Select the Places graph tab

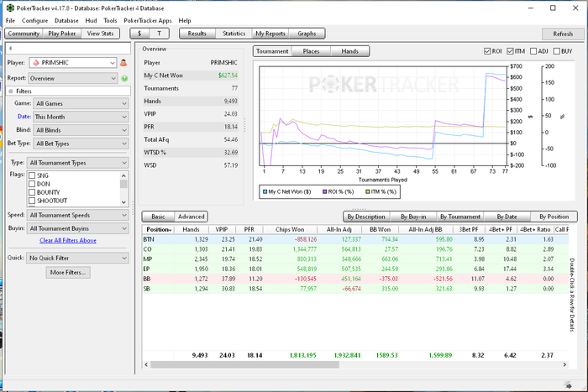click(312, 51)
